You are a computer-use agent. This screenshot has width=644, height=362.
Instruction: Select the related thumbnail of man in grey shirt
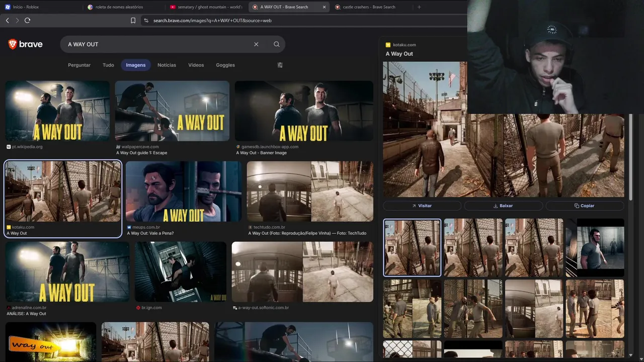pyautogui.click(x=595, y=248)
